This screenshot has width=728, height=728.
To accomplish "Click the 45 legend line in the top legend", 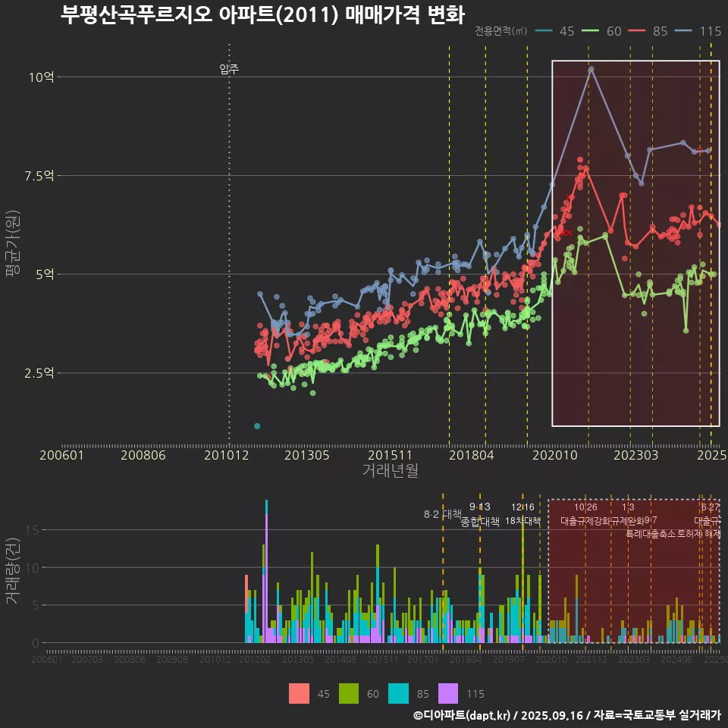I will point(544,31).
